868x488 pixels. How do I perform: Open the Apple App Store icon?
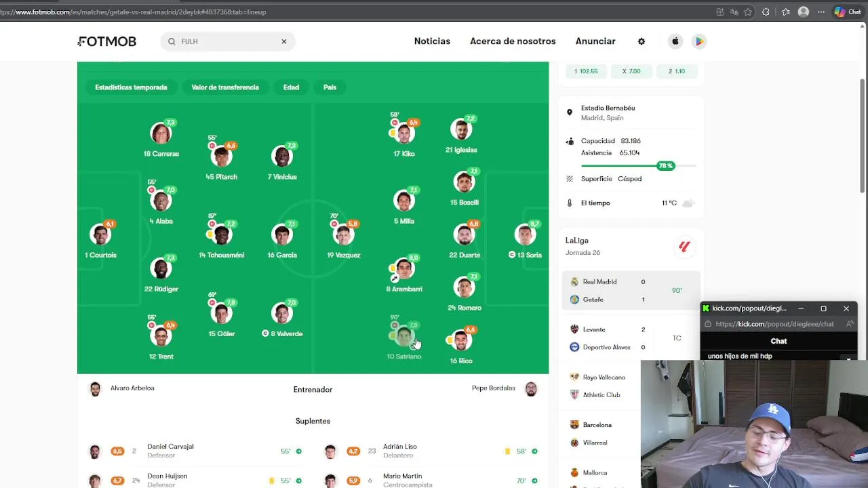click(675, 41)
